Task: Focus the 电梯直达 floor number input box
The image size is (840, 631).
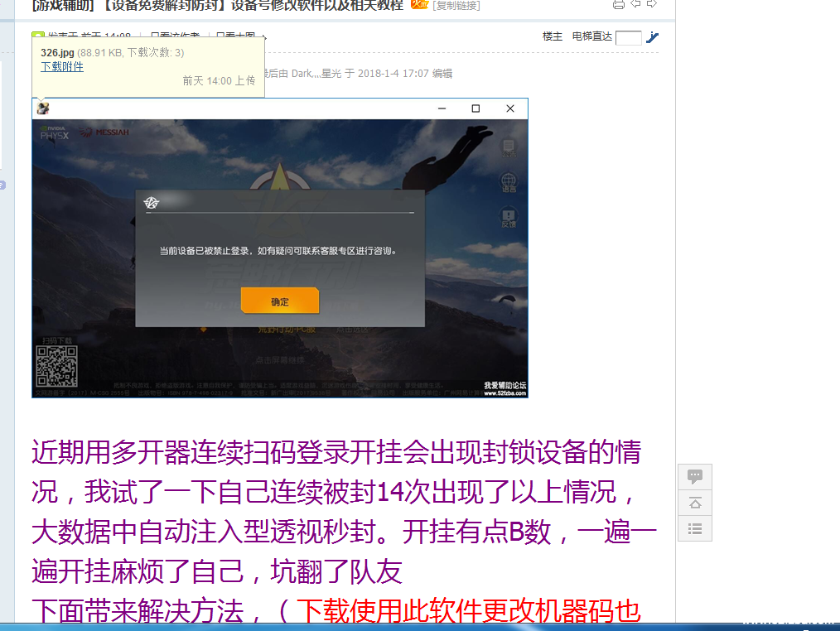Action: 629,38
